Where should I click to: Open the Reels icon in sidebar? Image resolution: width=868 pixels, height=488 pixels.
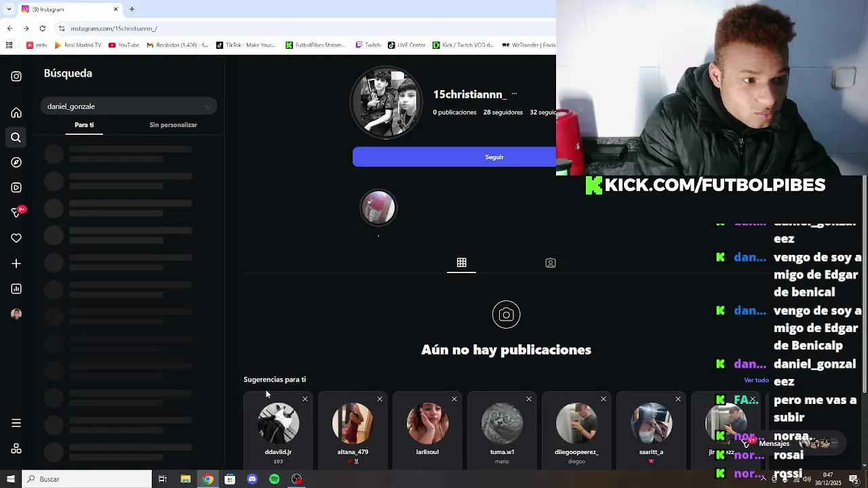16,188
